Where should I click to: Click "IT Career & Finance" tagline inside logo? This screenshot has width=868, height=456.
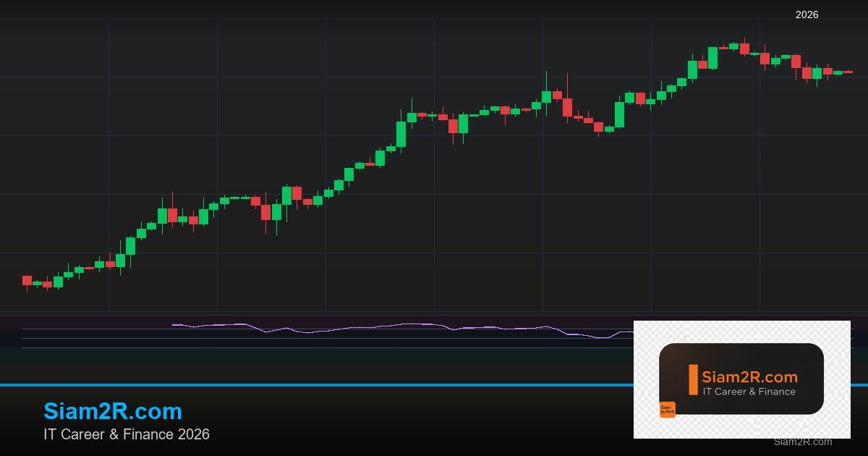[749, 392]
